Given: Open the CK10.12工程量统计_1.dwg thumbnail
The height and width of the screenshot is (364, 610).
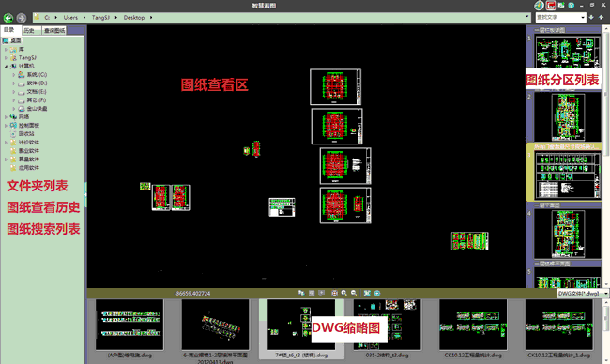Looking at the screenshot, I should click(x=559, y=325).
